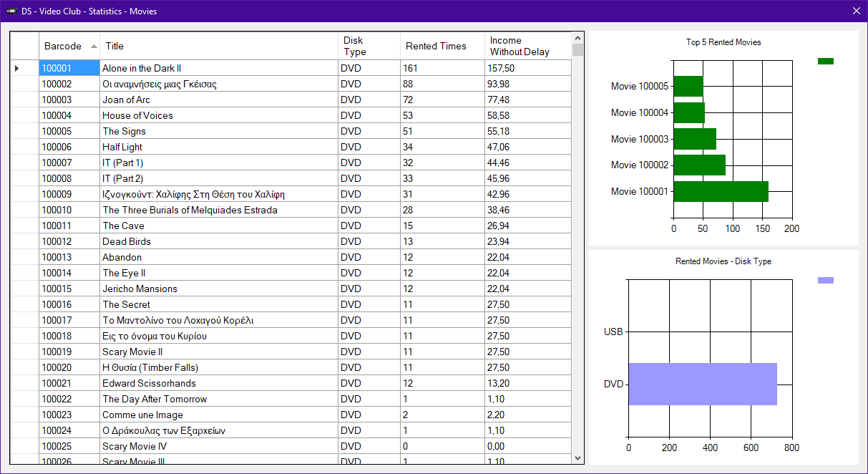Select the 'Abandon' title cell
This screenshot has height=474, width=868.
[x=219, y=257]
